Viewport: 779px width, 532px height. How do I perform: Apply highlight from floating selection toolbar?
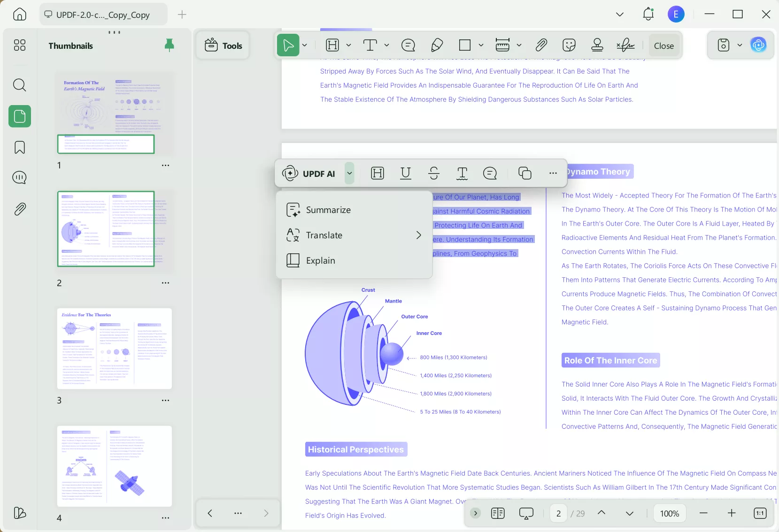click(378, 174)
